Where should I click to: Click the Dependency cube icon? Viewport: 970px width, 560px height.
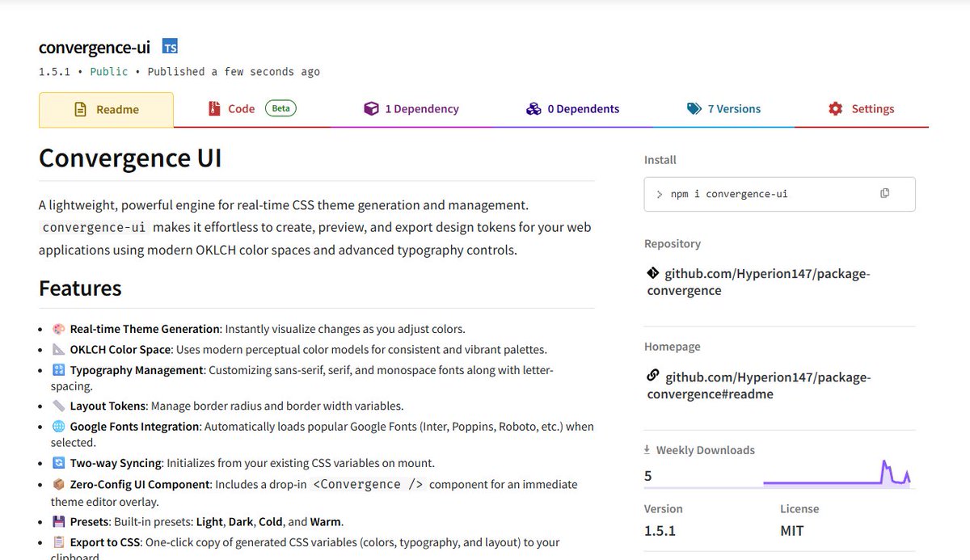click(x=371, y=108)
